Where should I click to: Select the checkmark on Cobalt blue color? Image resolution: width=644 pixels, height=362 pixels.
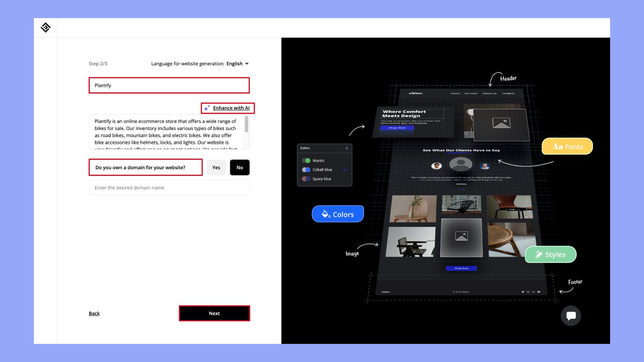coord(345,170)
